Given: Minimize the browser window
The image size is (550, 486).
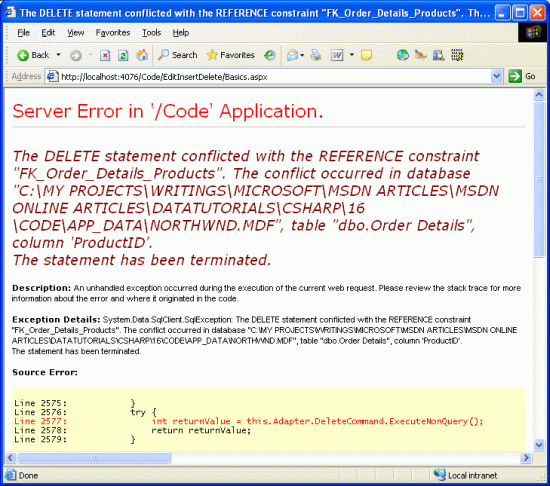Looking at the screenshot, I should tap(502, 13).
